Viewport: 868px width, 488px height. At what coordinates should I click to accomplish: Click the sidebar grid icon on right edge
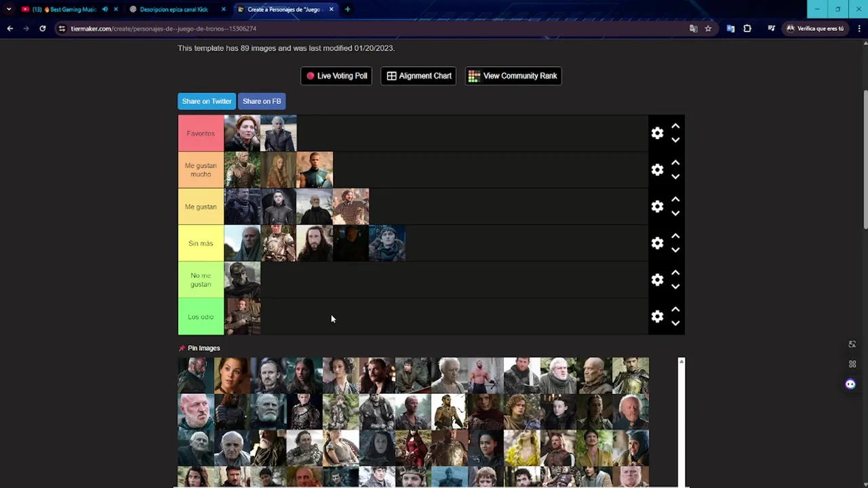point(852,364)
